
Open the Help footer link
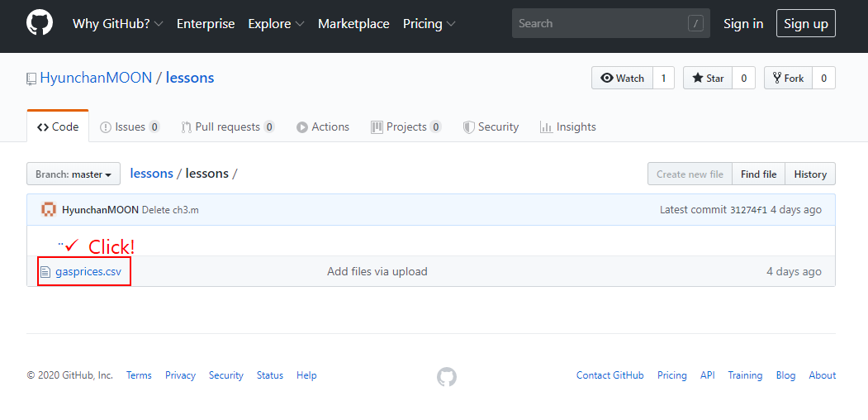point(306,375)
